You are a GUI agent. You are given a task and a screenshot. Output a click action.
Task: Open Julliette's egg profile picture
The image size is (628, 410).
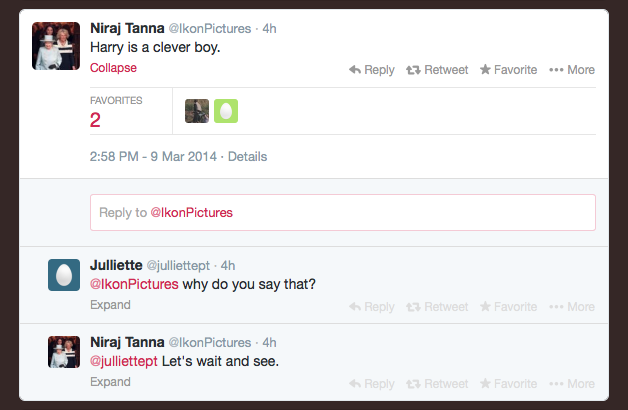(x=64, y=275)
